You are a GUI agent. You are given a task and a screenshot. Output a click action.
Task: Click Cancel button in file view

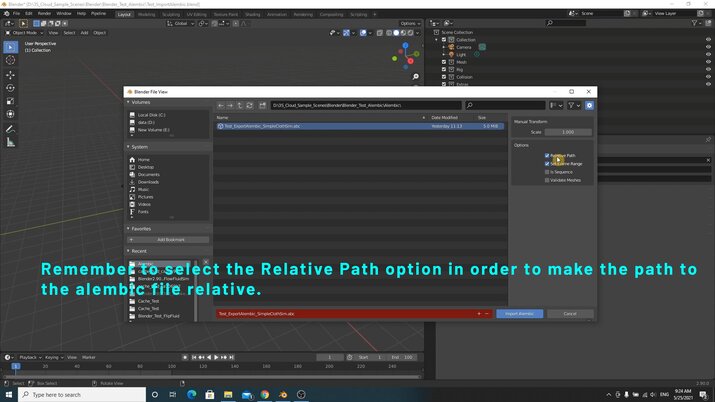(570, 314)
